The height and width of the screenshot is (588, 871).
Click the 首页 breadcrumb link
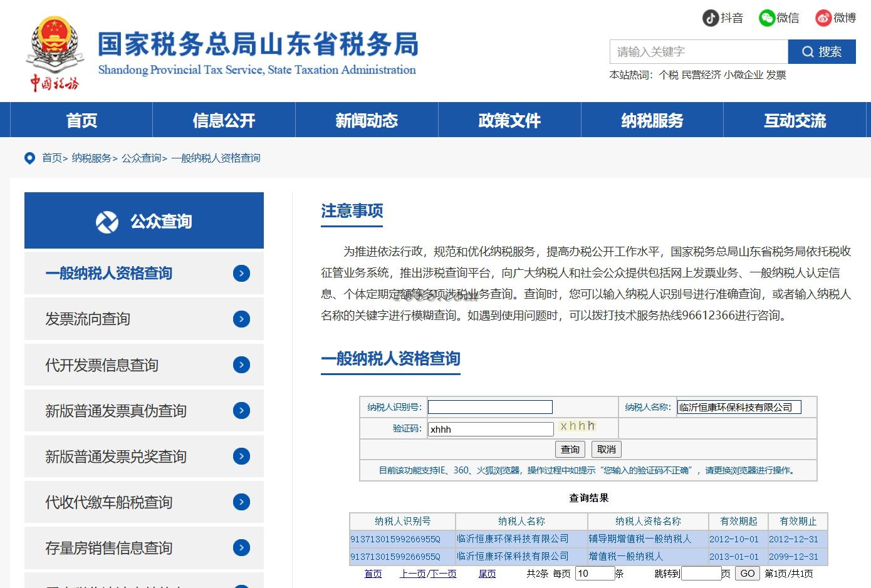[52, 158]
